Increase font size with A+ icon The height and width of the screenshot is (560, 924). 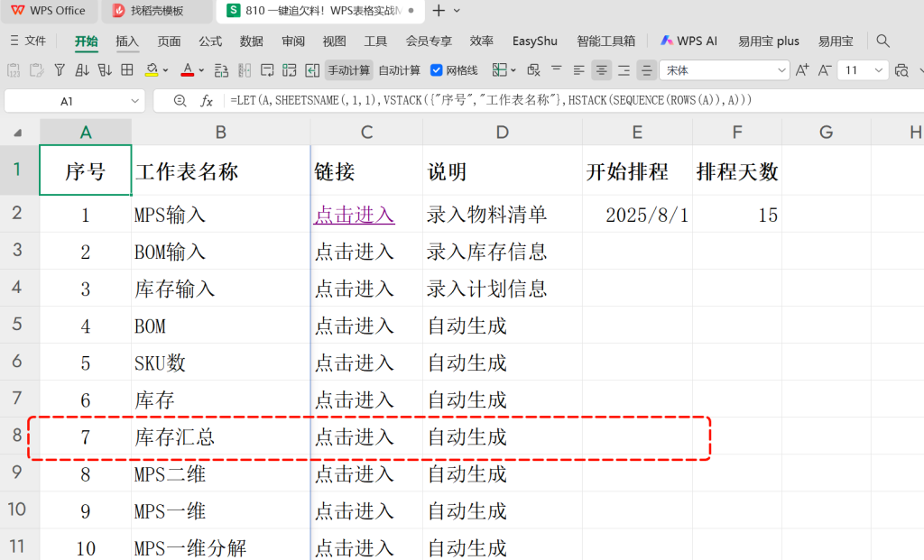point(802,70)
